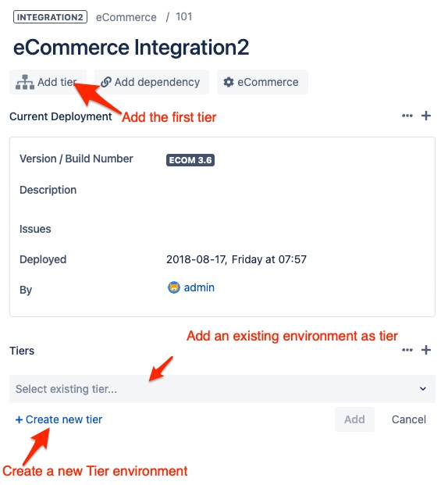Viewport: 448px width, 485px height.
Task: Click the admin user avatar
Action: click(x=174, y=287)
